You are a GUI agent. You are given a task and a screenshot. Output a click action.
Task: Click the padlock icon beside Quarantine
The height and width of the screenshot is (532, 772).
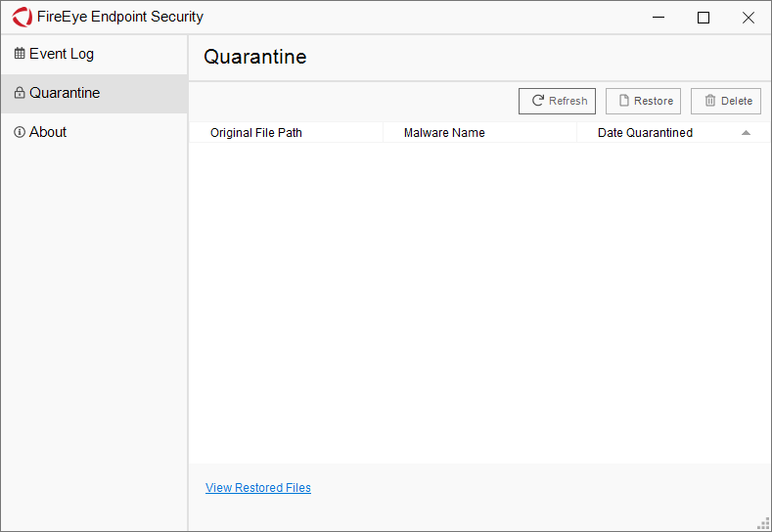pyautogui.click(x=20, y=94)
